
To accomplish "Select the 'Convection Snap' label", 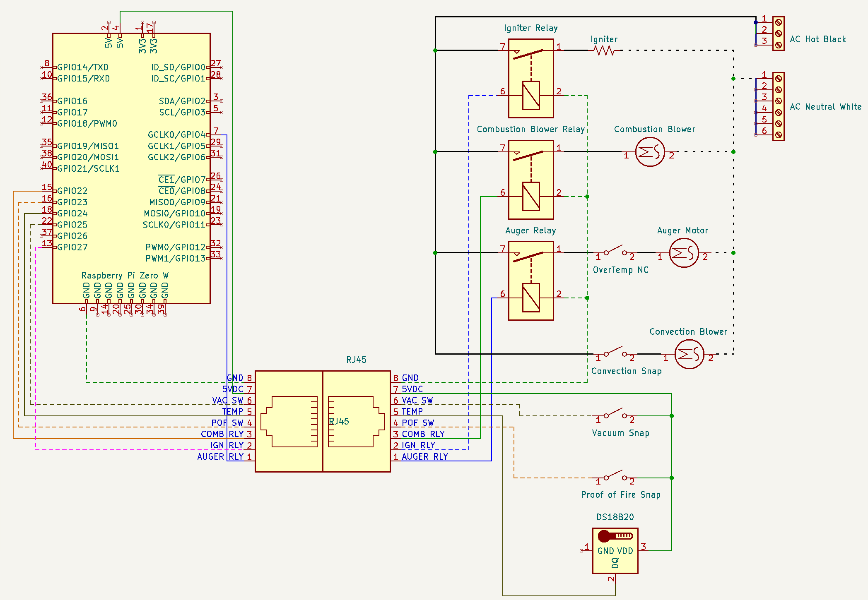I will (627, 371).
